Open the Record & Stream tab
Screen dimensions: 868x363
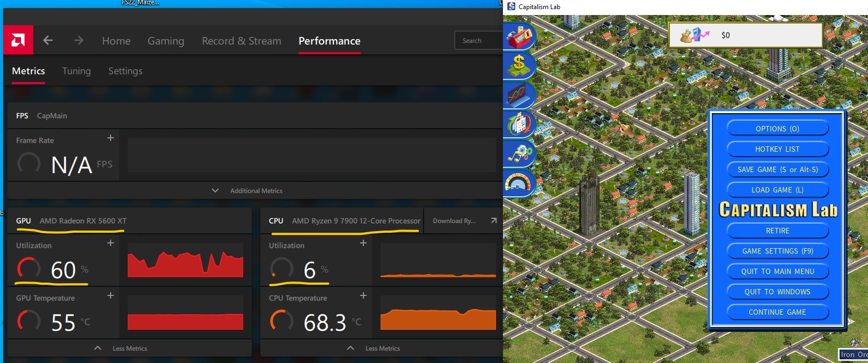[x=242, y=41]
